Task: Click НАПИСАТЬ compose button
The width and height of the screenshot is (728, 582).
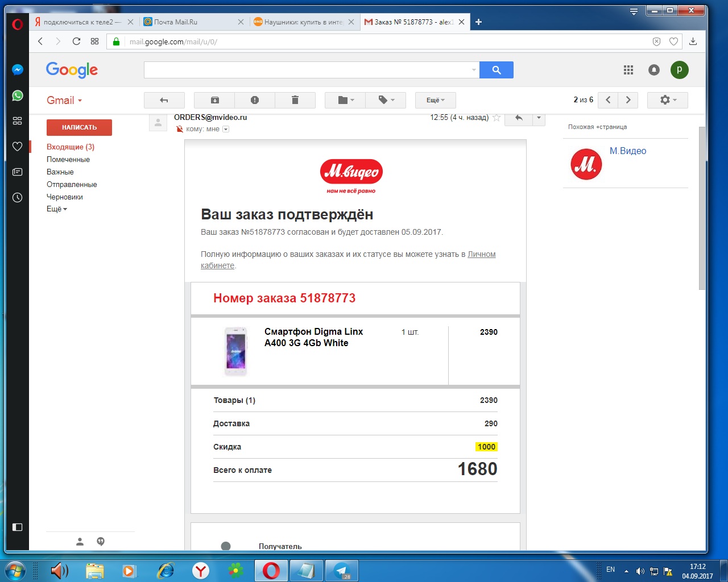Action: (x=79, y=127)
